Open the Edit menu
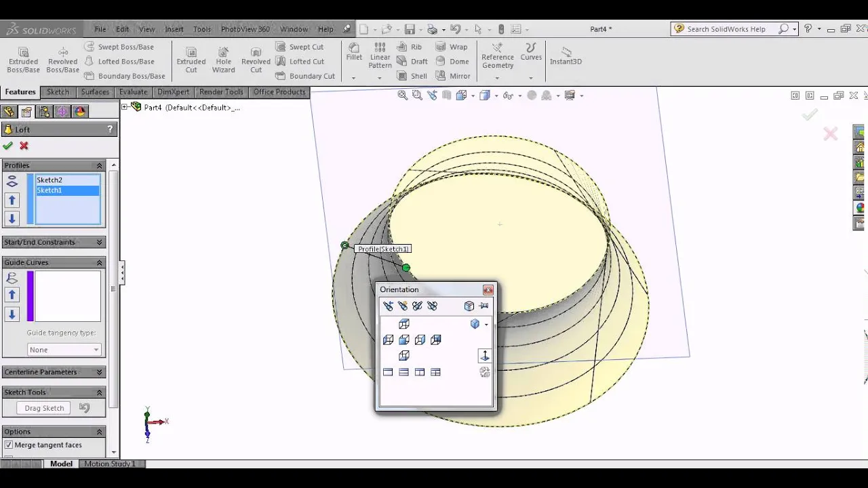 pos(122,29)
